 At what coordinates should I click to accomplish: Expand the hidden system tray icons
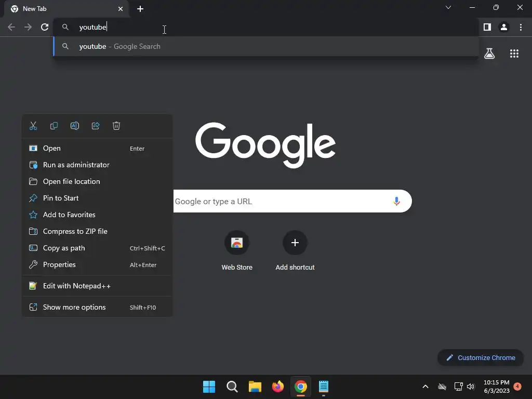click(425, 387)
